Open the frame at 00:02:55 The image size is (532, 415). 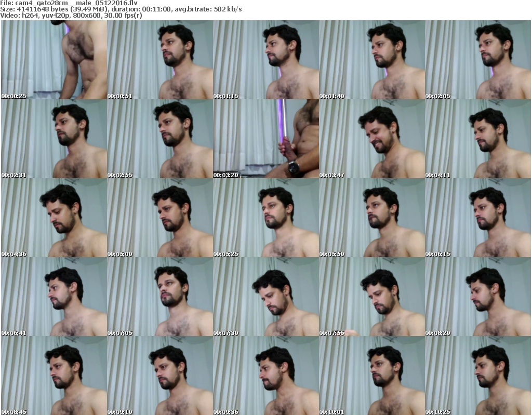(x=159, y=139)
